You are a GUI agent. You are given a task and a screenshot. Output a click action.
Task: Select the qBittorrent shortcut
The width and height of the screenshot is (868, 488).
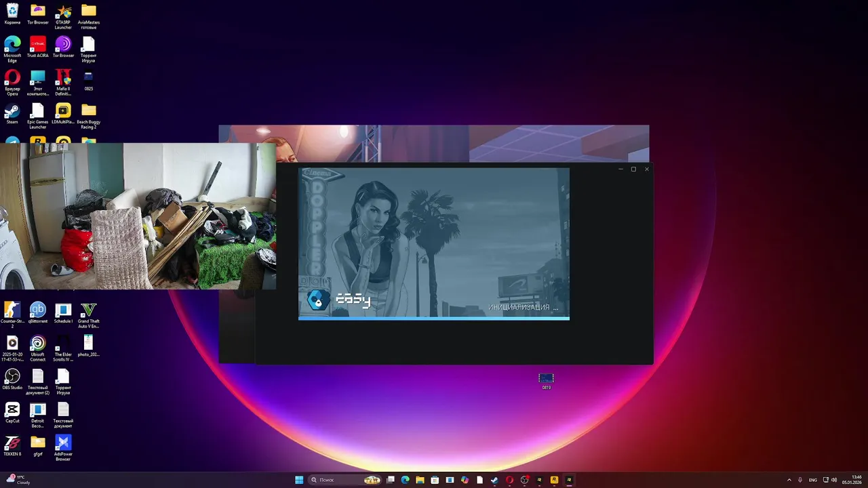pos(38,312)
